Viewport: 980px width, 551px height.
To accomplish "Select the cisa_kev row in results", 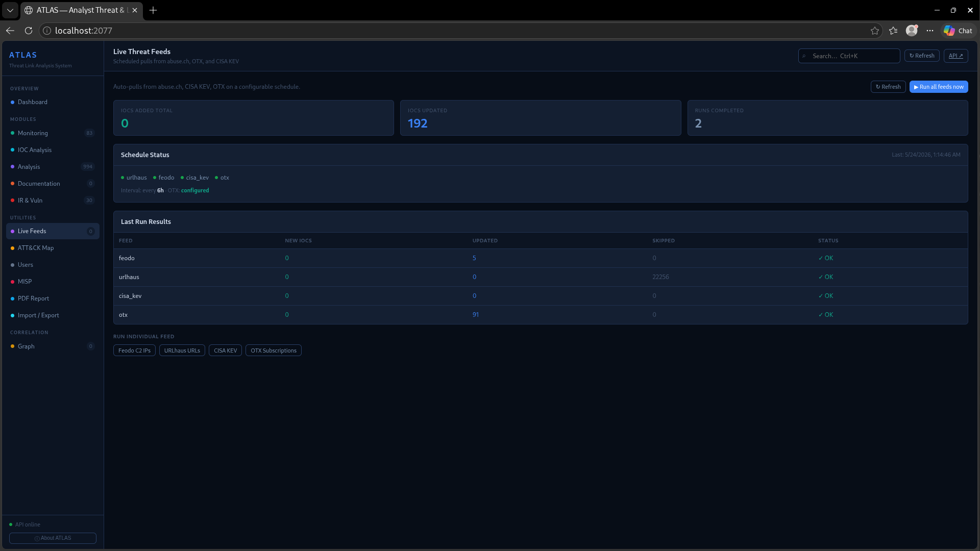I will pyautogui.click(x=541, y=296).
